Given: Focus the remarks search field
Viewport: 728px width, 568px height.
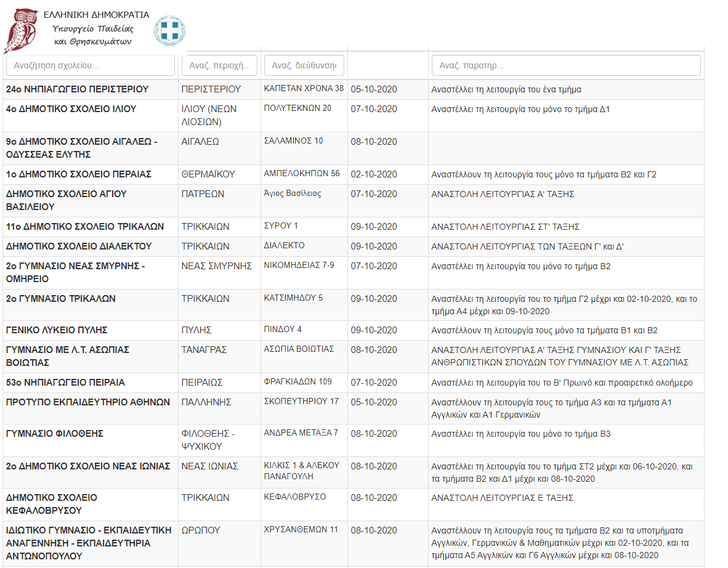Looking at the screenshot, I should pos(566,65).
